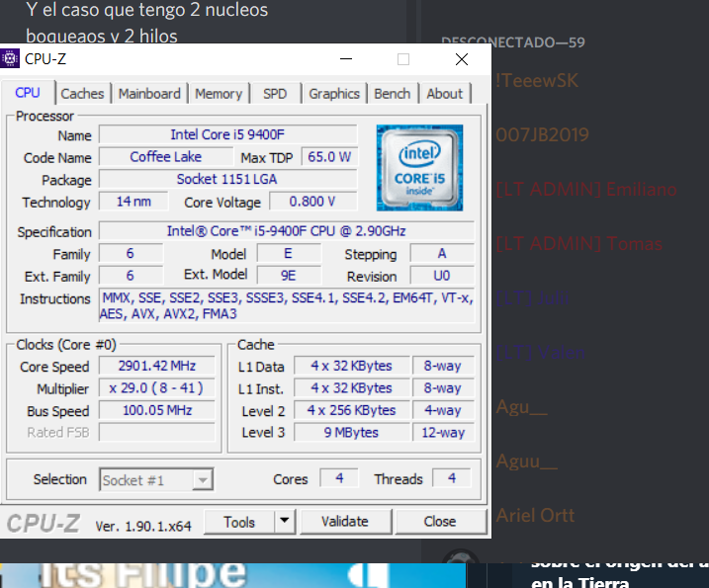
Task: Select member Ariel Ortt
Action: [535, 515]
